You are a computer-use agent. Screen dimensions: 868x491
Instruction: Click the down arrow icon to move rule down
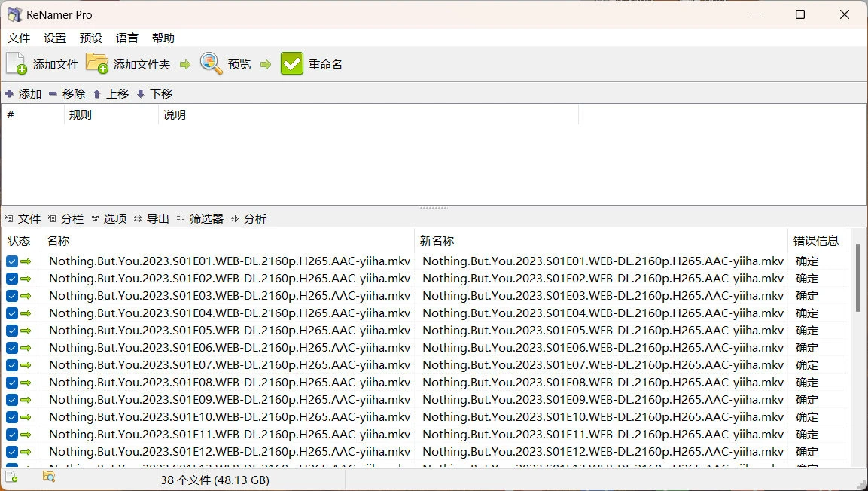tap(141, 93)
